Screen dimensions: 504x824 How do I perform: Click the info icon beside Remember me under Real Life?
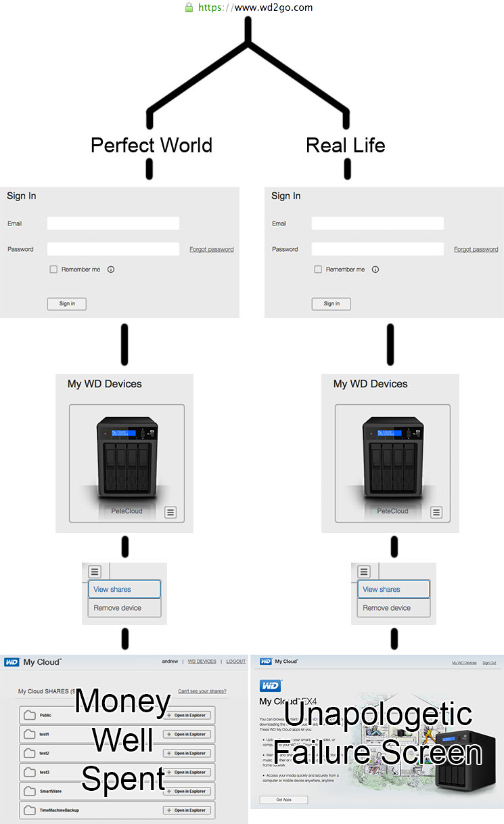coord(375,269)
